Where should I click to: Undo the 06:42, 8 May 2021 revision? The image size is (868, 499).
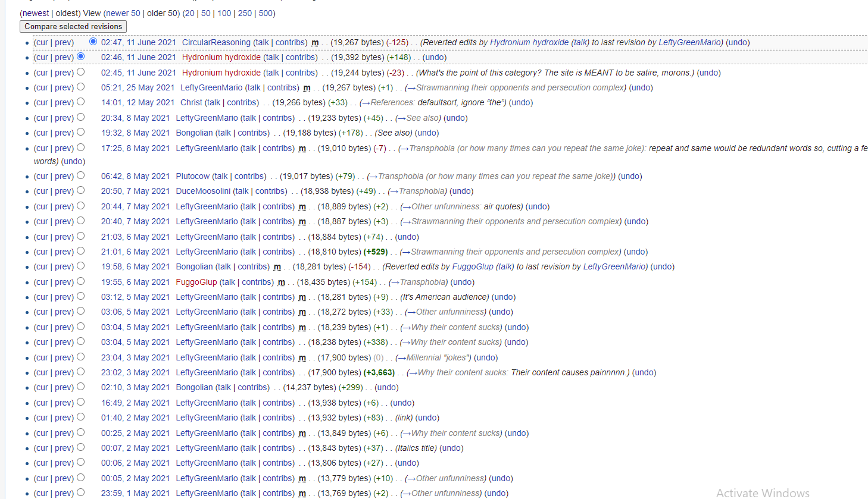click(630, 176)
